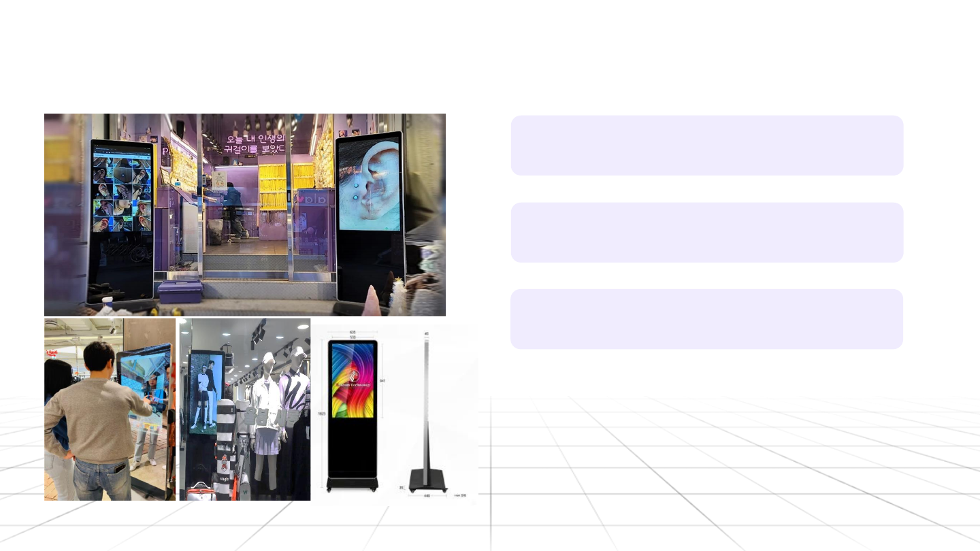The image size is (980, 551).
Task: Click the wheeled base of the front-view kiosk
Action: (x=352, y=484)
